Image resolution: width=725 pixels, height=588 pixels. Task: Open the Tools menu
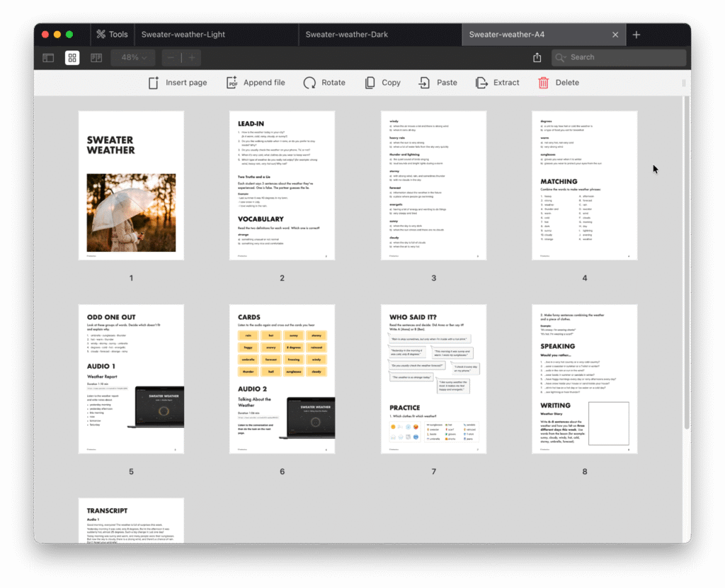112,34
